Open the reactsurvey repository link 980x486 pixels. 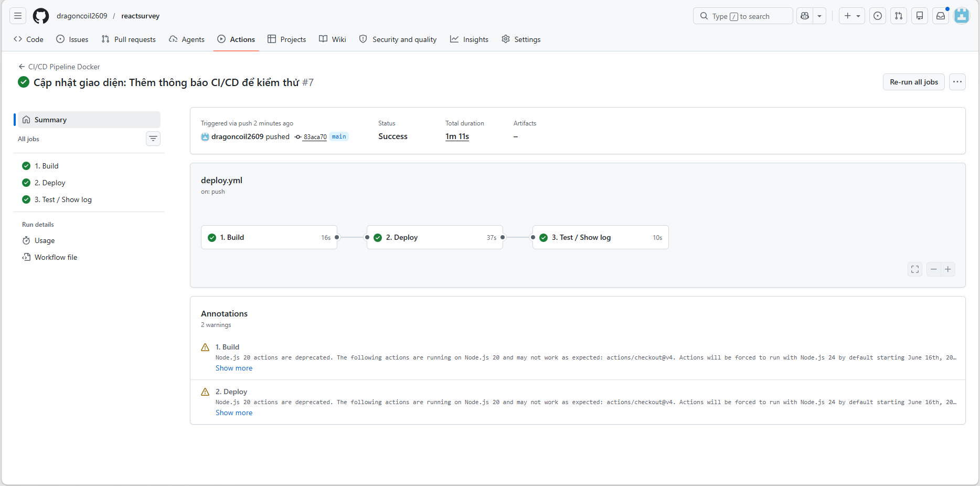141,16
